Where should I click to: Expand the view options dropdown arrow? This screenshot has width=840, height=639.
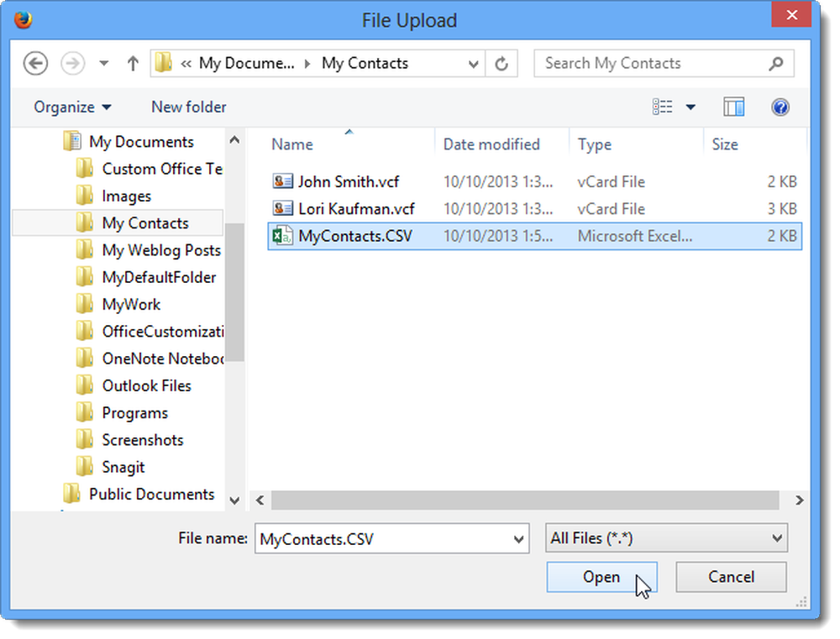point(691,107)
